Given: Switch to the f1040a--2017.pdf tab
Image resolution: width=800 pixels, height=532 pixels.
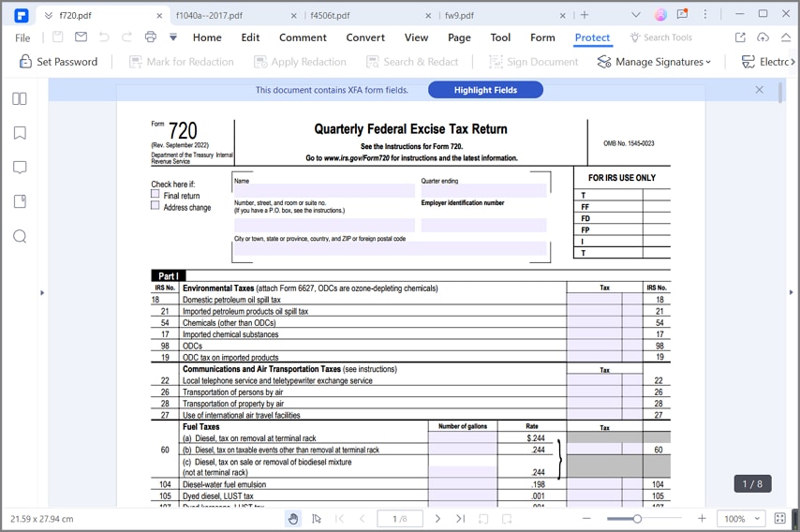Looking at the screenshot, I should point(209,15).
